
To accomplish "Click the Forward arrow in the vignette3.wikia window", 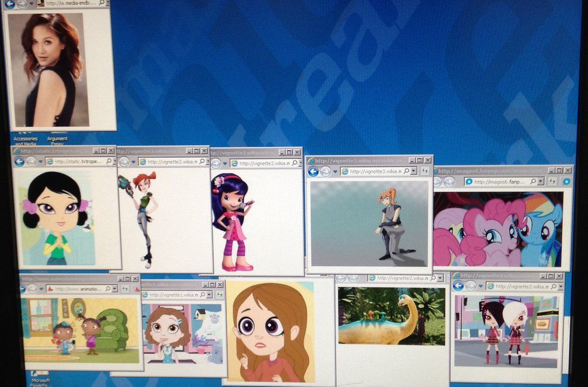I will tap(326, 171).
